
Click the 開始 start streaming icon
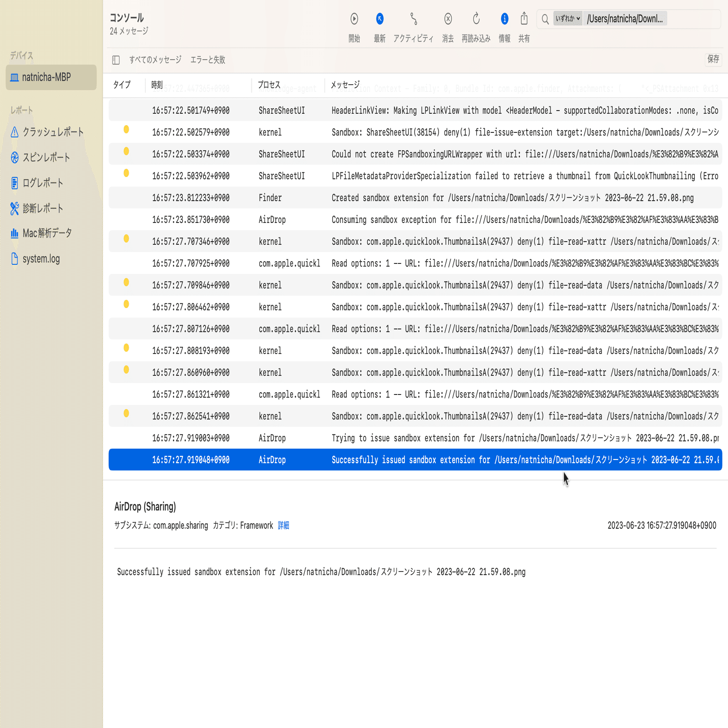pyautogui.click(x=354, y=19)
